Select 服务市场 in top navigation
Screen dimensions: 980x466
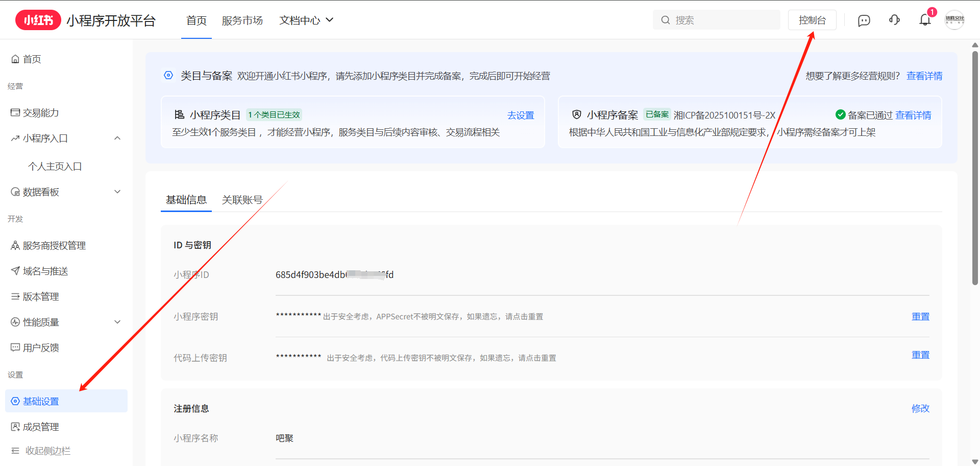tap(242, 20)
